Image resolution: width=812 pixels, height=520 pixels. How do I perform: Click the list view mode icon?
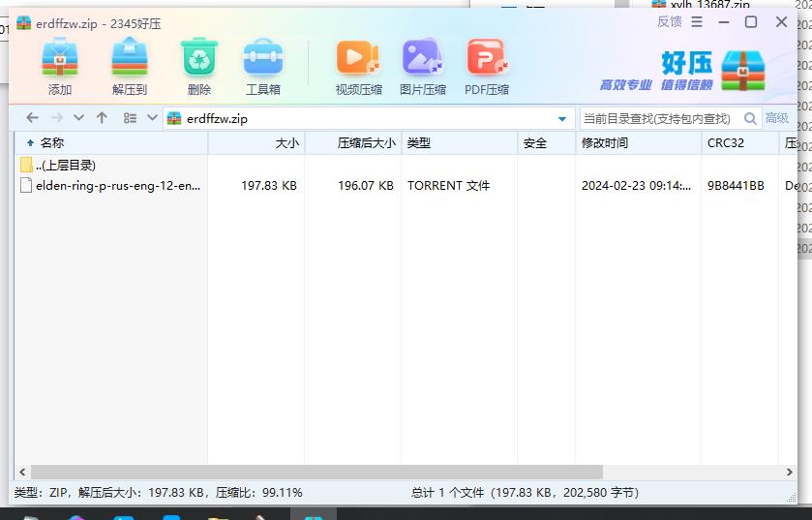[x=130, y=118]
